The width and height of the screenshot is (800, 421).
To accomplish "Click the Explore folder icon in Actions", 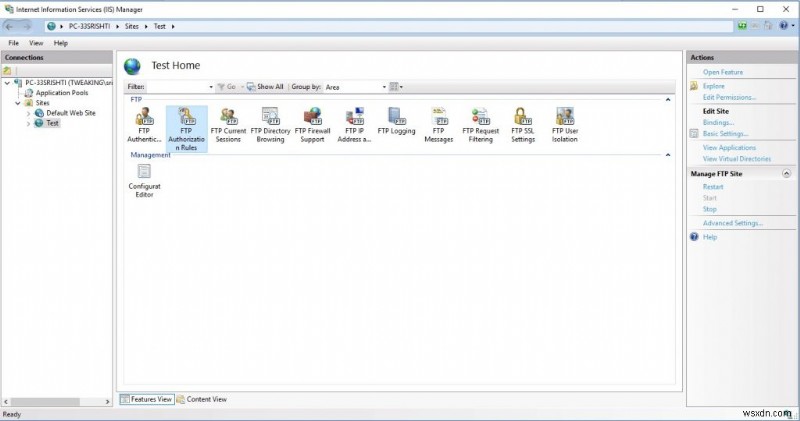I will click(694, 86).
